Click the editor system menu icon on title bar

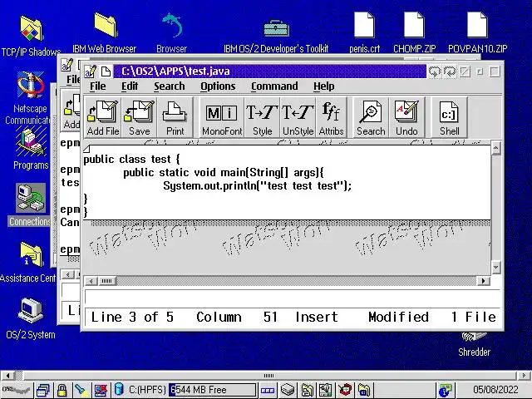[x=91, y=71]
